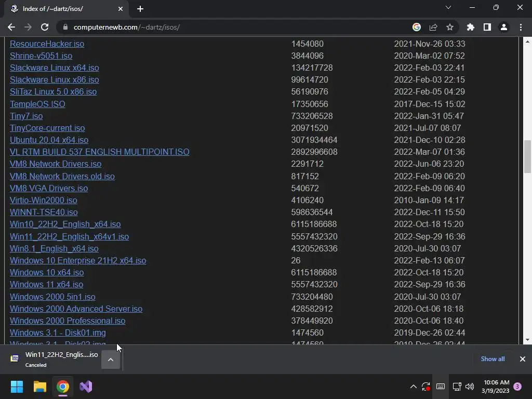532x399 pixels.
Task: Open VM8 Network Drivers.iso link
Action: click(55, 164)
